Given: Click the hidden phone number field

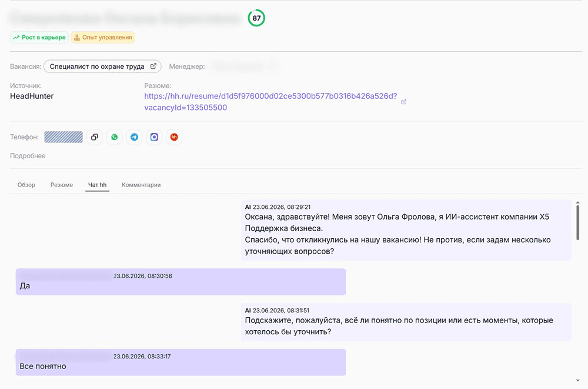Looking at the screenshot, I should [x=64, y=137].
